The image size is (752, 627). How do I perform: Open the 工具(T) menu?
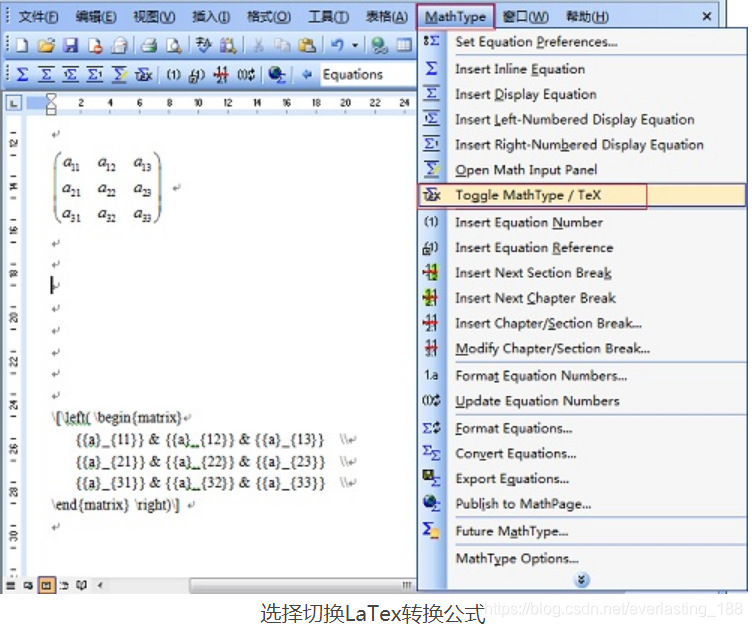pos(329,17)
